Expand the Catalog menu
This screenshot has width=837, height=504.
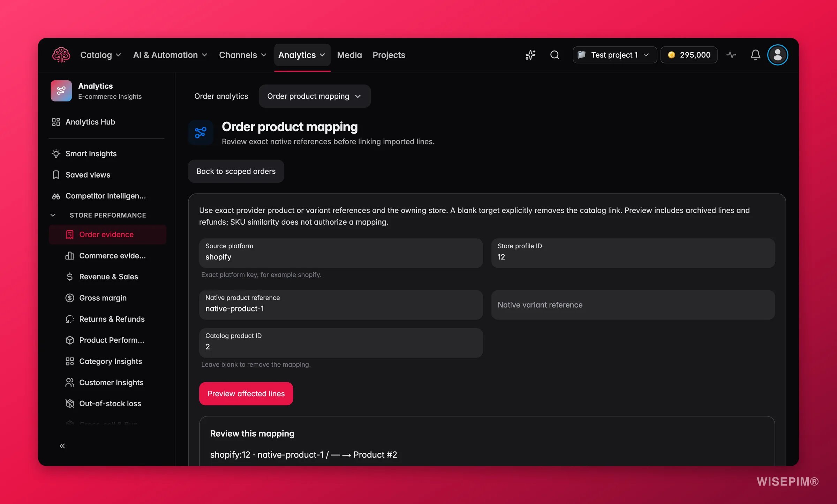click(100, 55)
